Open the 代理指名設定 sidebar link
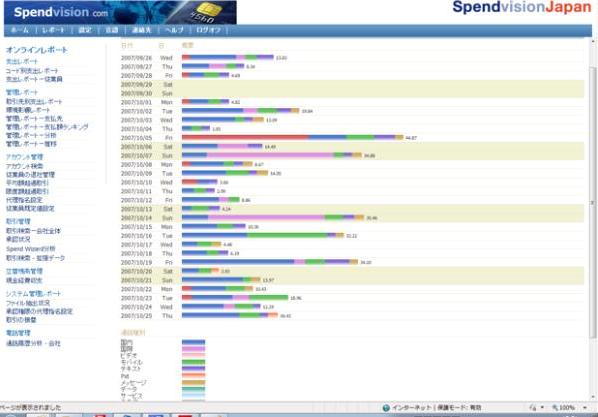This screenshot has width=598, height=417. 24,200
